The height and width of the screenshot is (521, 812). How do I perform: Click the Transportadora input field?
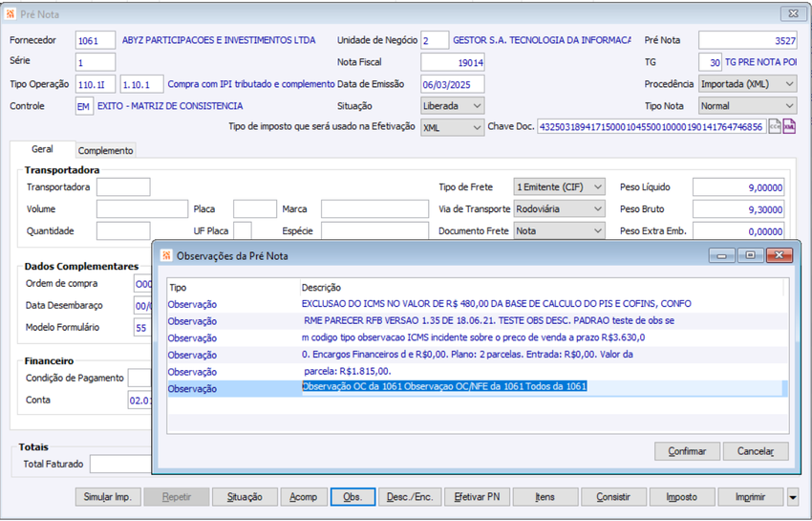click(x=123, y=187)
